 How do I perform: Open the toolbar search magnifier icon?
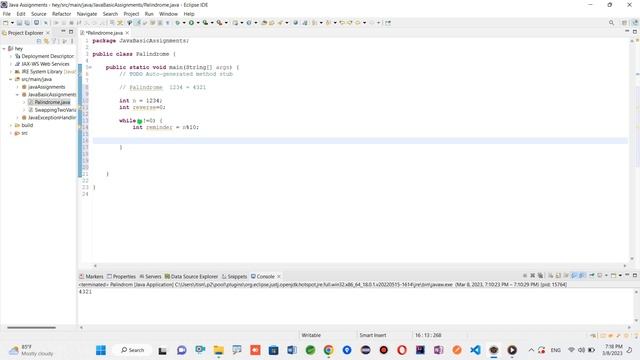[611, 23]
